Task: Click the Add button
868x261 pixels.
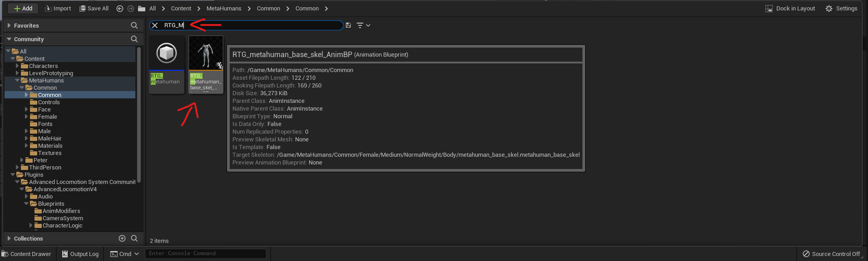Action: [x=23, y=9]
